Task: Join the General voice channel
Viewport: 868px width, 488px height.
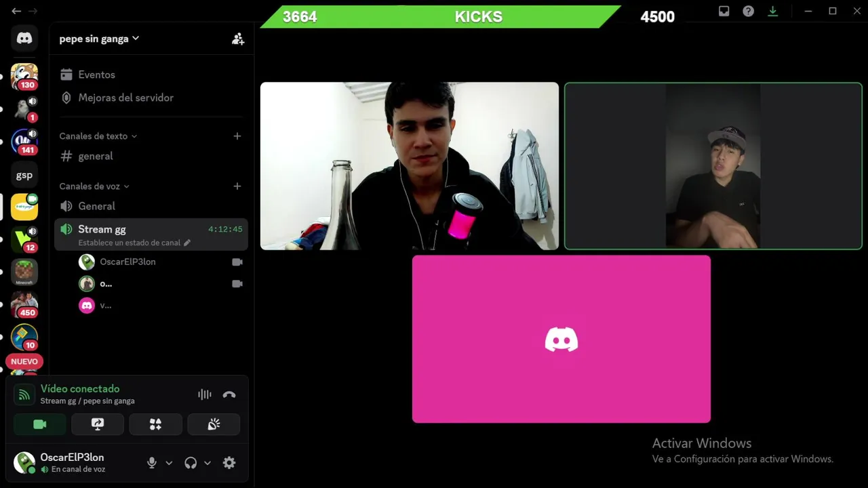Action: tap(151, 206)
